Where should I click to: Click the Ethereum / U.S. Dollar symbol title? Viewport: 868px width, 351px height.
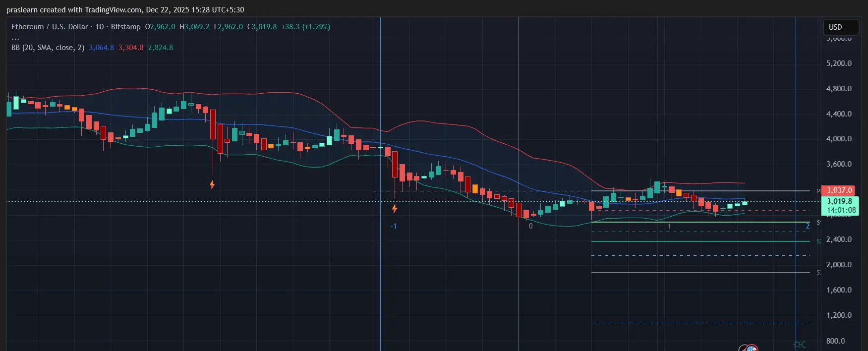pos(50,27)
